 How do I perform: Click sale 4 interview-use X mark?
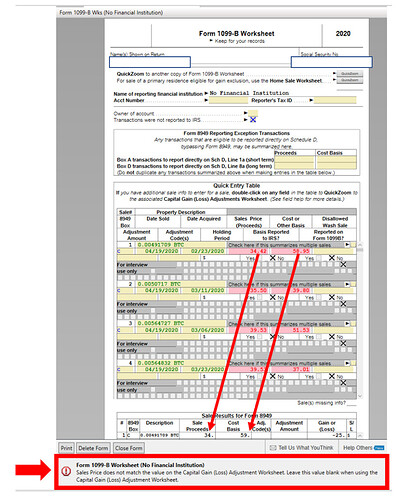point(343,383)
